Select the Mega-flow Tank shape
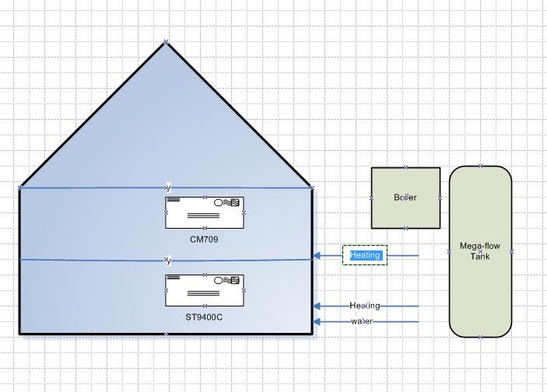The width and height of the screenshot is (547, 392). (x=480, y=251)
